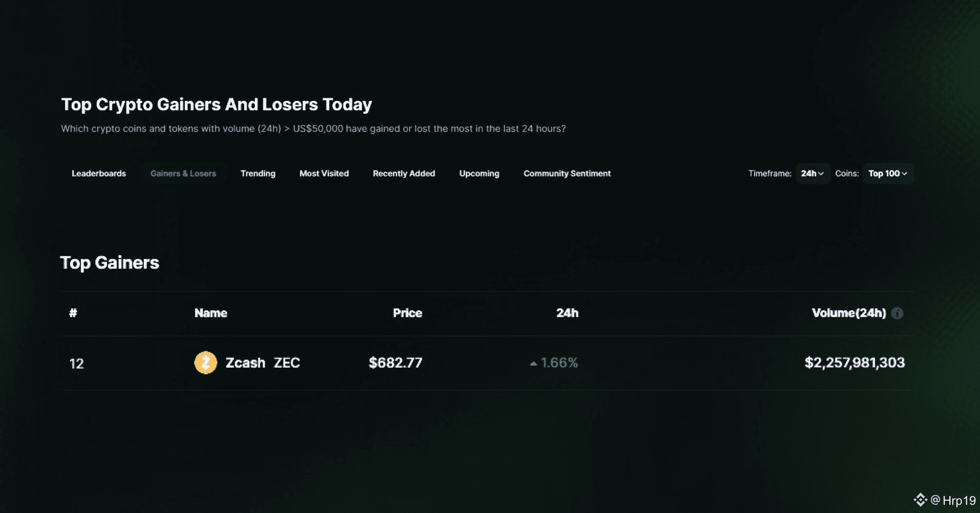Click the green up-arrow beside 1.66%
The width and height of the screenshot is (980, 513).
pos(533,364)
